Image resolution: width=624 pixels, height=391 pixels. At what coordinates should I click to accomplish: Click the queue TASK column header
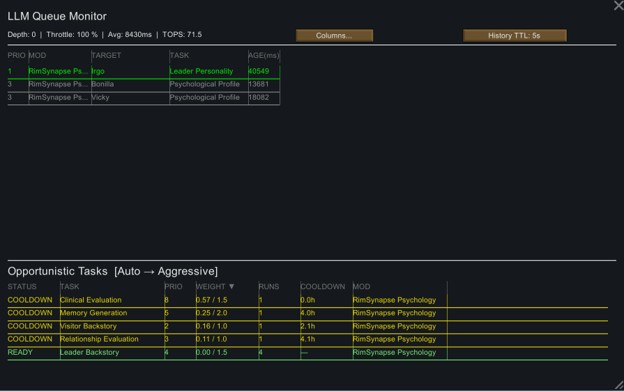coord(179,55)
